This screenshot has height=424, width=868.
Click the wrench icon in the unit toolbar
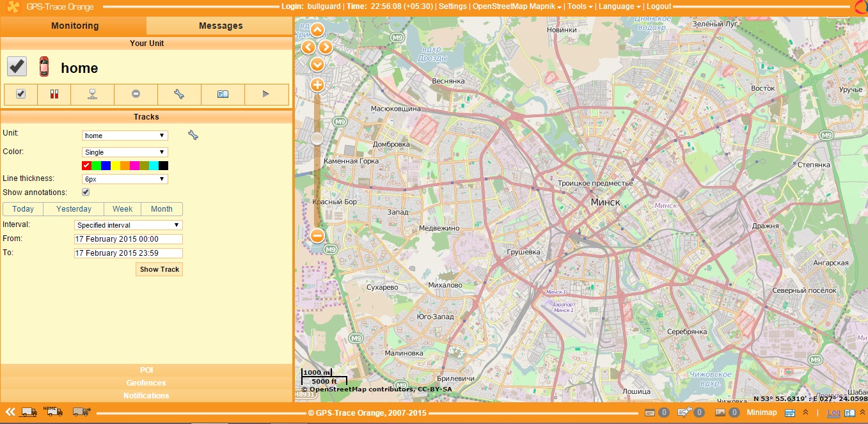179,95
